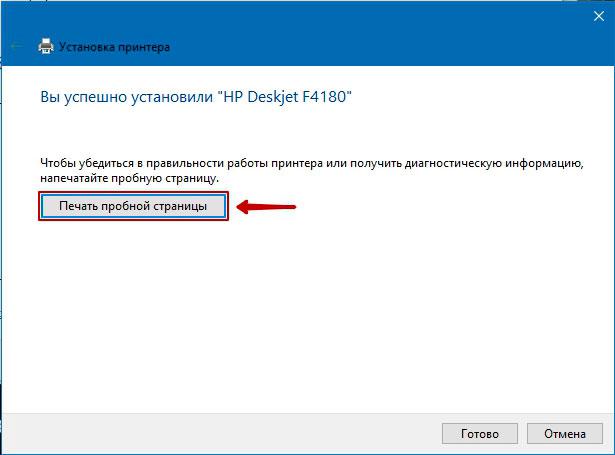Click the "Печать пробной страницы" button
Viewport: 615px width, 455px height.
click(133, 206)
